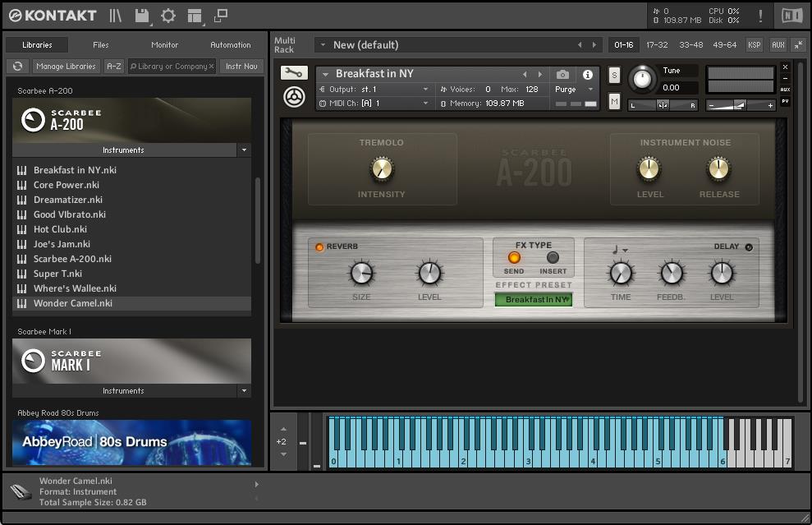Click the camera snapshot icon
The height and width of the screenshot is (525, 812).
click(x=562, y=75)
